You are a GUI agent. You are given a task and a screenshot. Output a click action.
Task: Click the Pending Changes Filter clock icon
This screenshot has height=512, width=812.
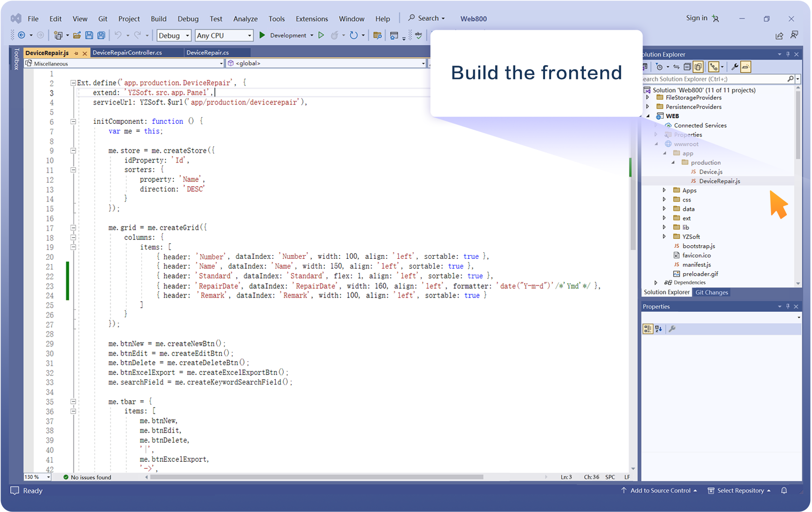659,67
